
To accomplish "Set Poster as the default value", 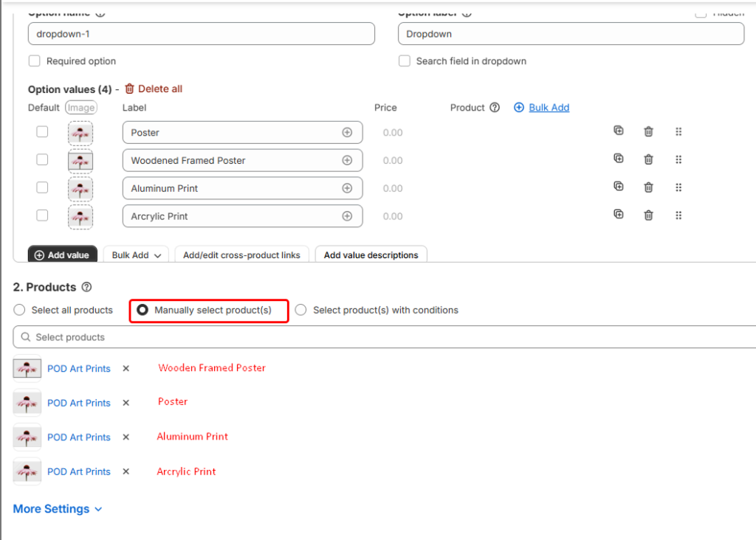I will tap(42, 132).
